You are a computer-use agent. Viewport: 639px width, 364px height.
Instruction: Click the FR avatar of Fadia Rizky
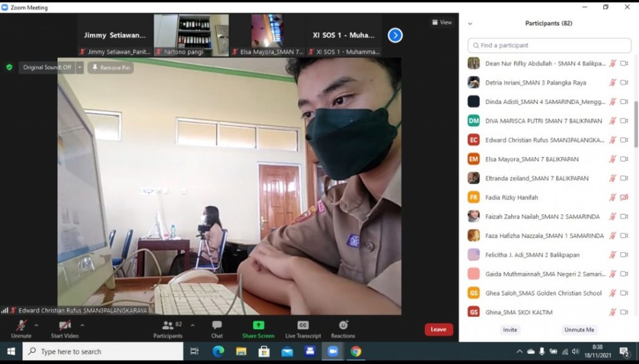[474, 198]
